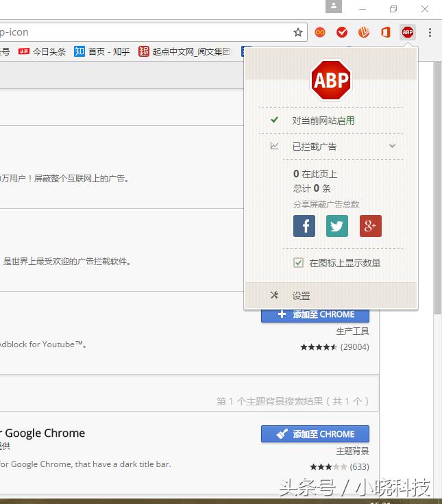Share blocked ad count on Facebook
This screenshot has width=442, height=504.
pos(304,226)
